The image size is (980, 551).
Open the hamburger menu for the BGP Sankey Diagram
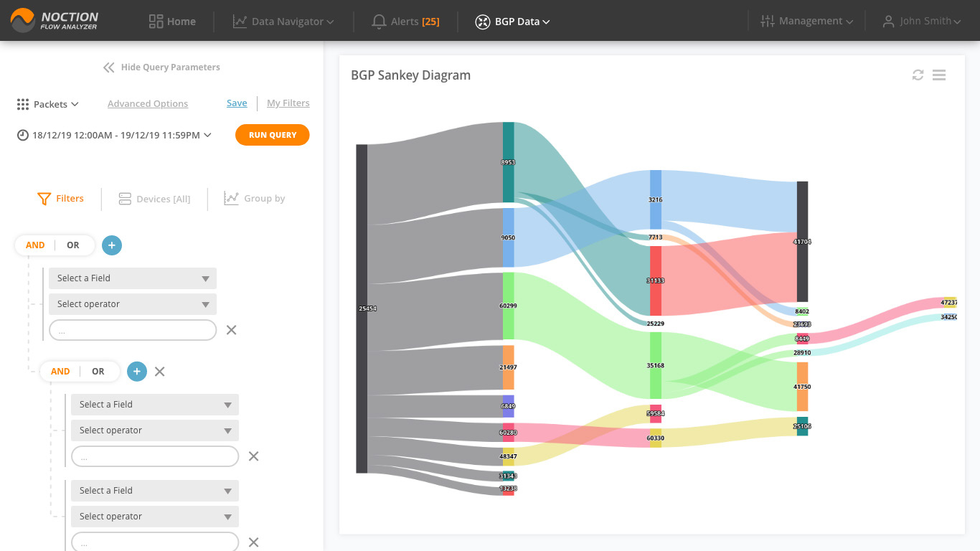tap(939, 75)
